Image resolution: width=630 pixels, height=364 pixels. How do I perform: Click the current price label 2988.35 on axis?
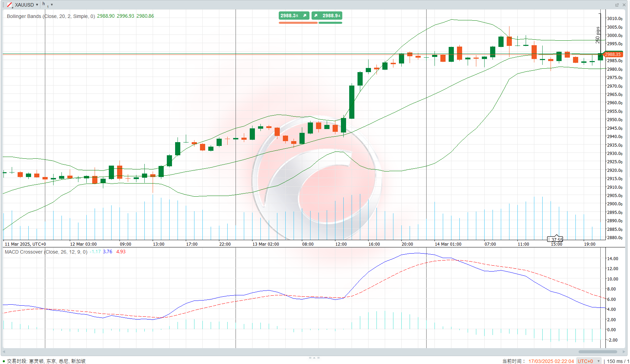[613, 54]
